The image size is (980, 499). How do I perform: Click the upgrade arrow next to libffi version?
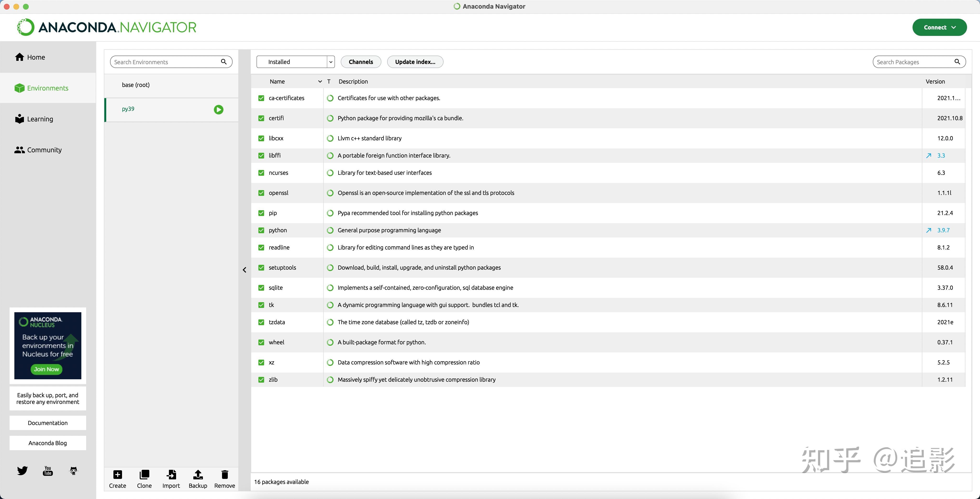coord(929,155)
